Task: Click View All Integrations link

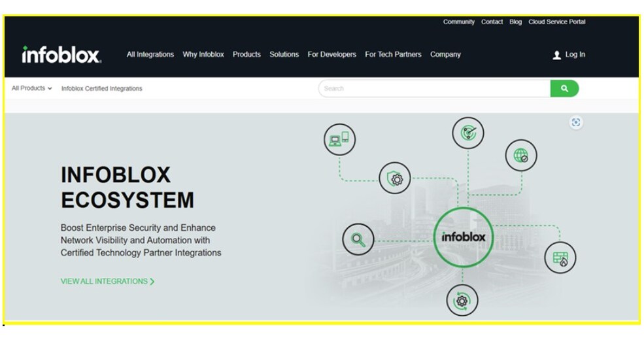Action: (104, 281)
